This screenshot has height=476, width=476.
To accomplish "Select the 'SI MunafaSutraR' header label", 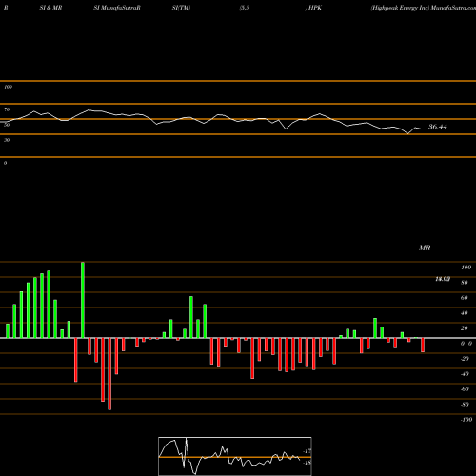I will pyautogui.click(x=117, y=8).
